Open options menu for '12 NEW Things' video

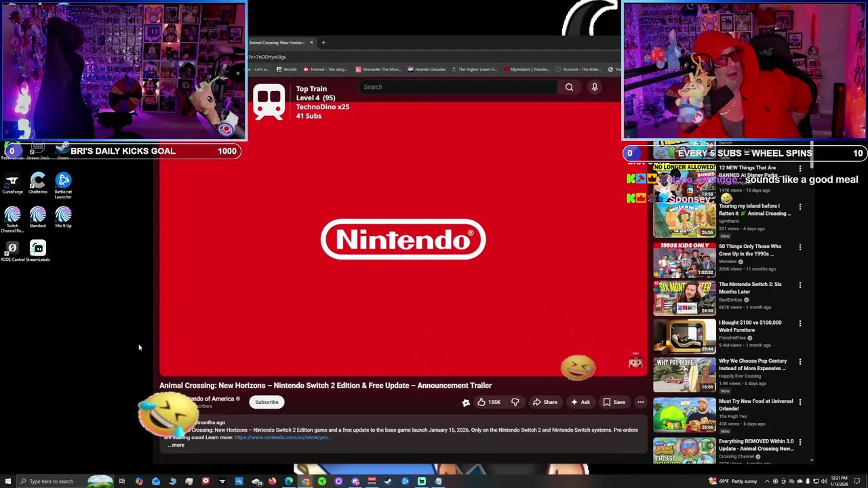pyautogui.click(x=800, y=169)
